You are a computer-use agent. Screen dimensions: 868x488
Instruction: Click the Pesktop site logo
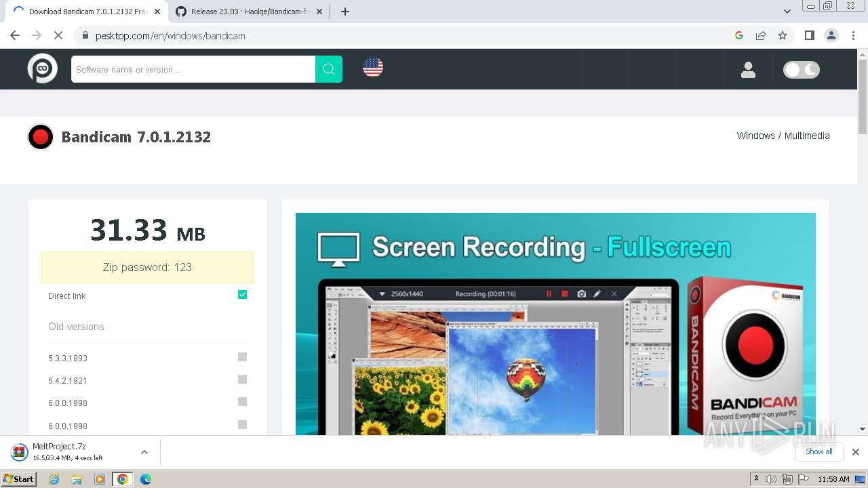coord(43,68)
